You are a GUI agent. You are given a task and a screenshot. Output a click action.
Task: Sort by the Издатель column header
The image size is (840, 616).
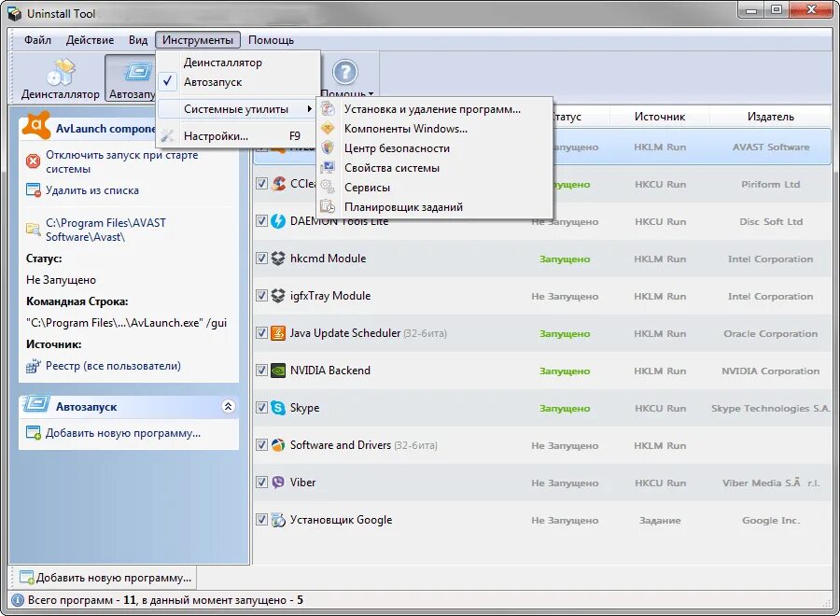coord(770,117)
